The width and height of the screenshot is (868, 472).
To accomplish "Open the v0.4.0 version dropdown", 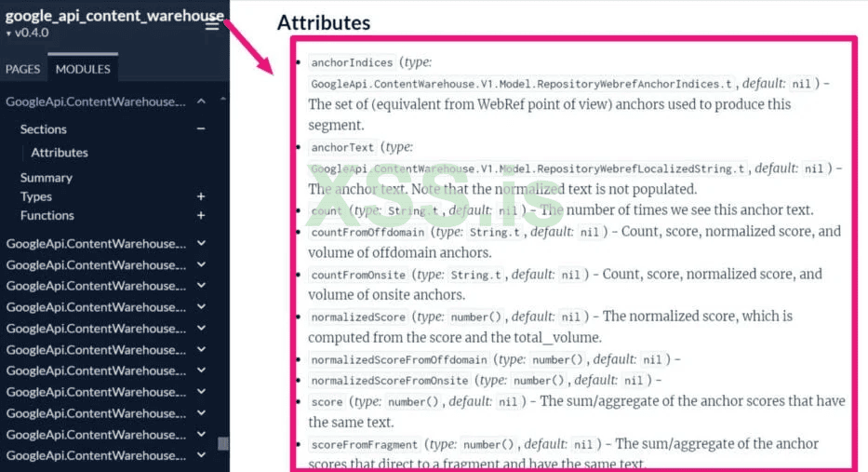I will [28, 33].
